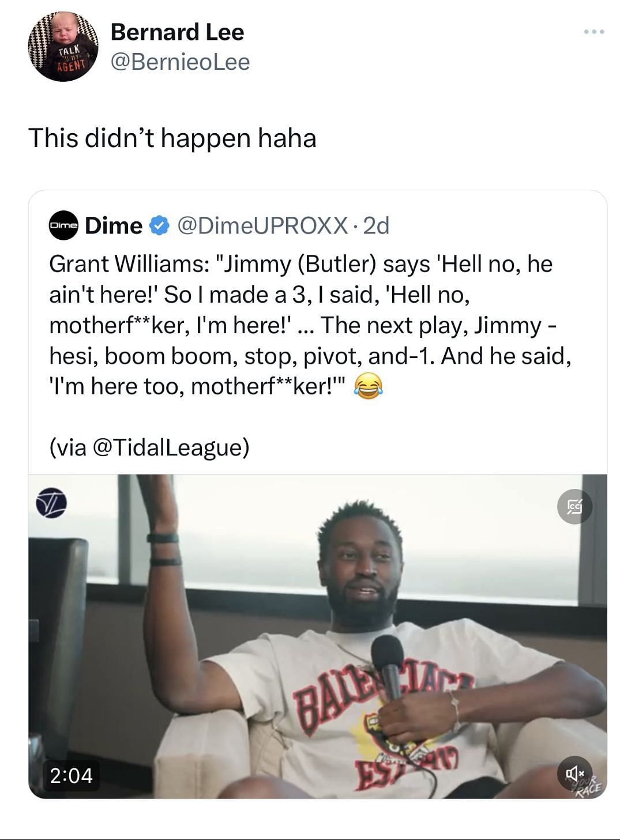Click the 2:04 video duration badge
Image resolution: width=620 pixels, height=840 pixels.
coord(72,775)
